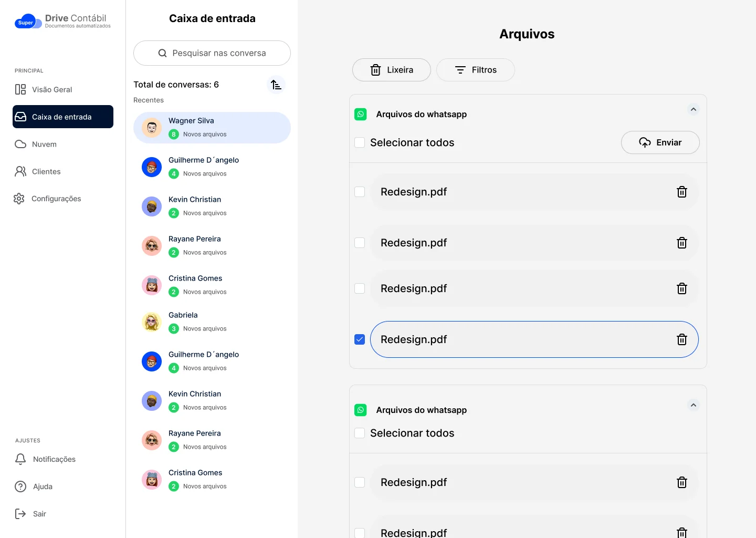The image size is (756, 538).
Task: Click the Super Drive Contábil logo
Action: [x=62, y=22]
